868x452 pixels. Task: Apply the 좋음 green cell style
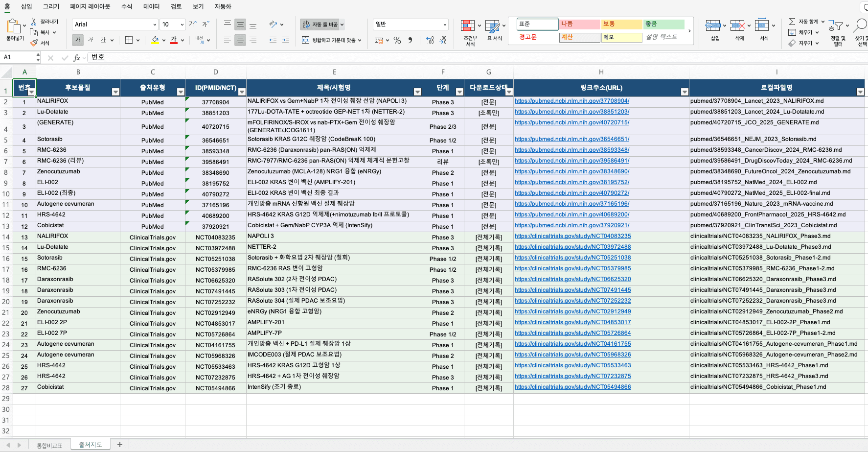click(x=664, y=24)
